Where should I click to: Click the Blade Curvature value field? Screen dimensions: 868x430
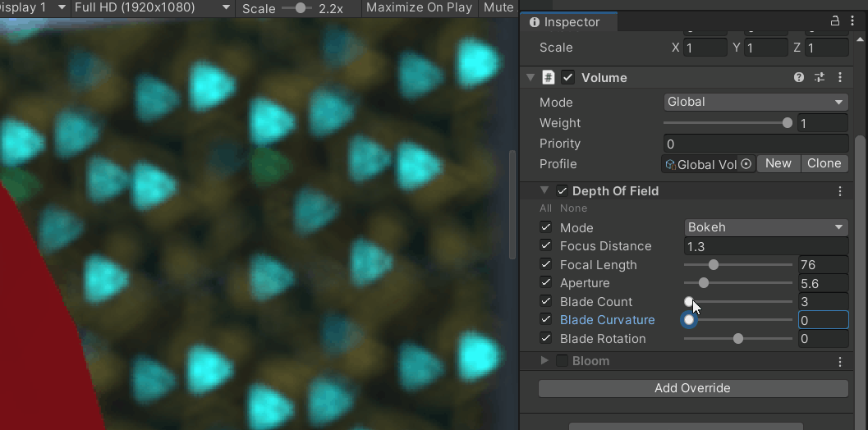823,320
